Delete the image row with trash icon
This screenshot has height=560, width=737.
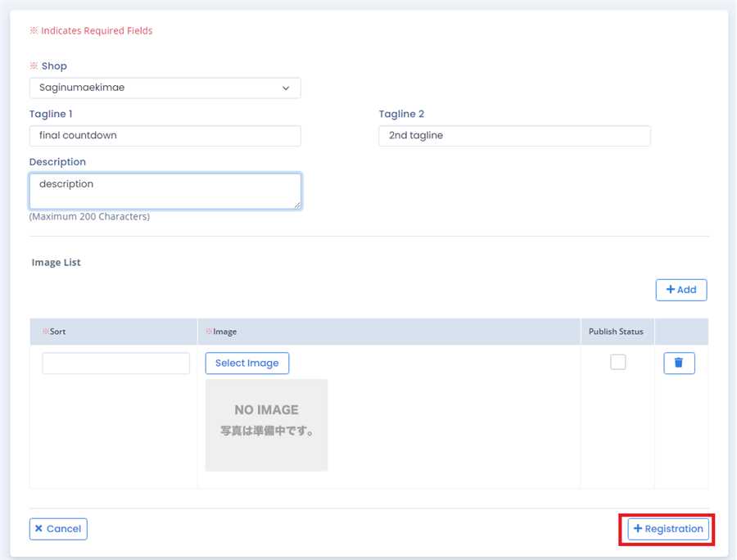coord(679,364)
